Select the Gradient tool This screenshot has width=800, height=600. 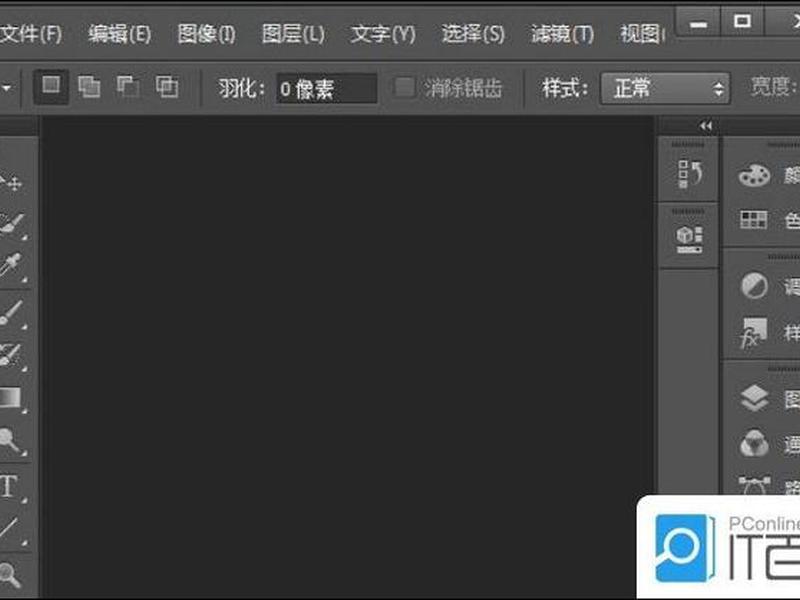(11, 398)
